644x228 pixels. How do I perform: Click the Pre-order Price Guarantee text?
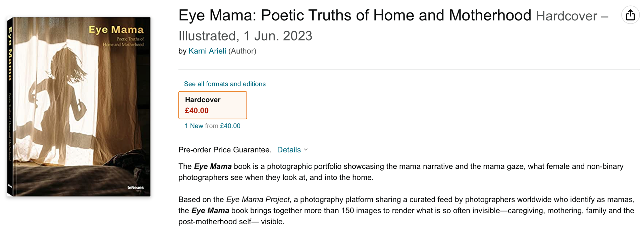[225, 150]
